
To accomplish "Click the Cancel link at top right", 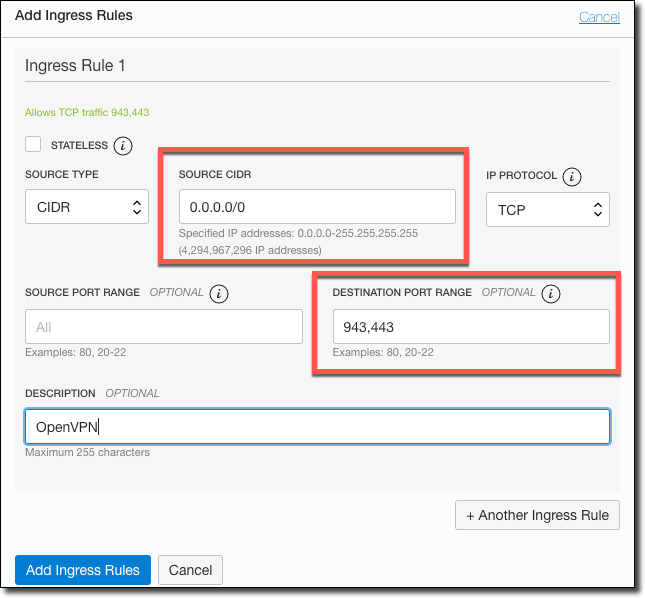I will point(599,17).
